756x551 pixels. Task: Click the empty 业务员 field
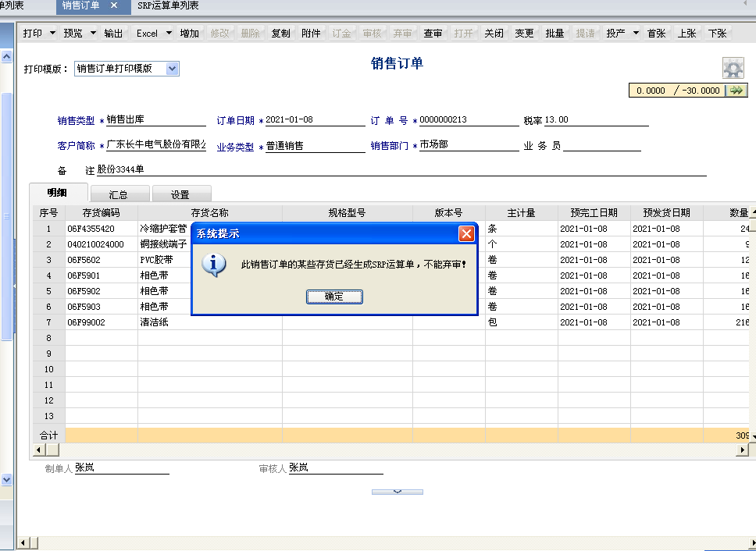pos(601,145)
